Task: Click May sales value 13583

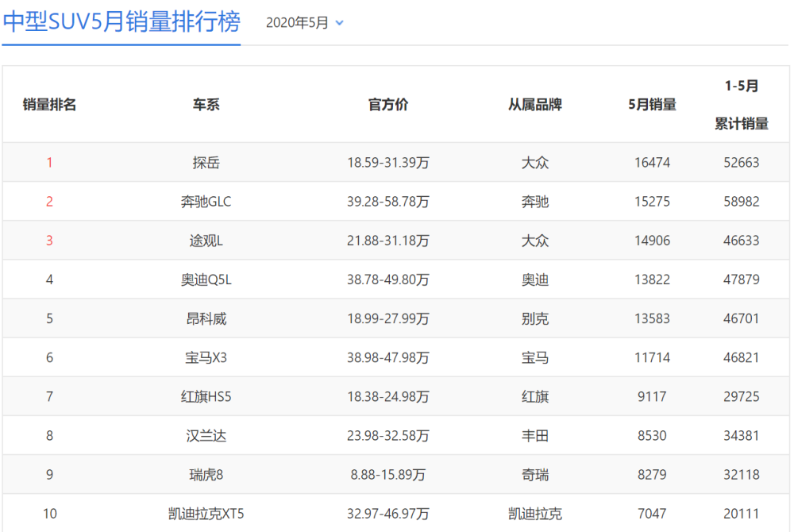Action: pyautogui.click(x=652, y=318)
